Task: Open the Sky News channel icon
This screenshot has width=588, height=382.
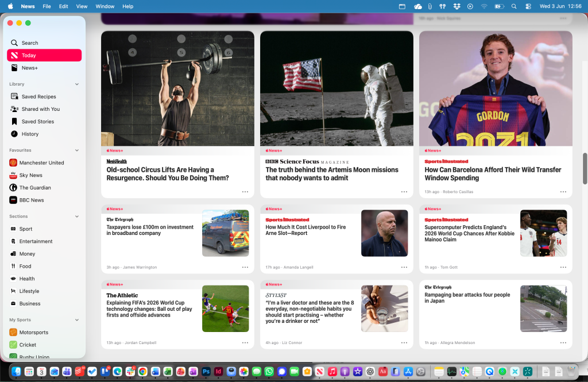Action: pyautogui.click(x=13, y=175)
